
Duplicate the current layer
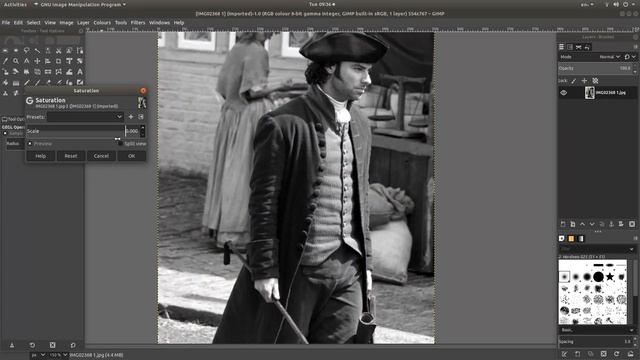[602, 224]
